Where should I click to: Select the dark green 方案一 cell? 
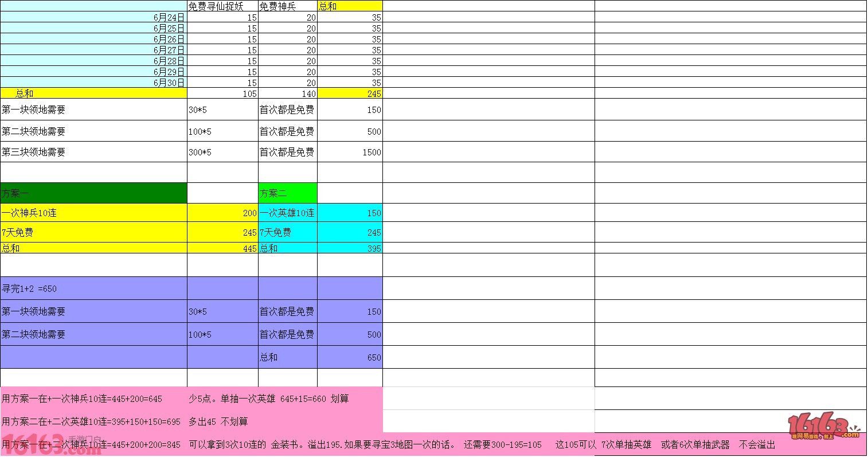point(93,193)
